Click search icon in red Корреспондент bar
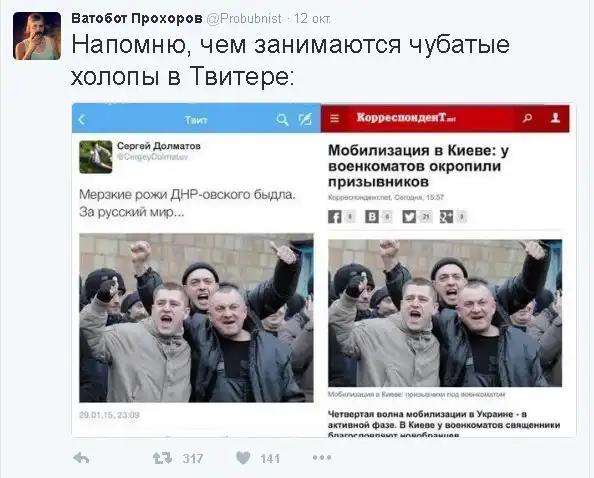The image size is (594, 478). (527, 119)
